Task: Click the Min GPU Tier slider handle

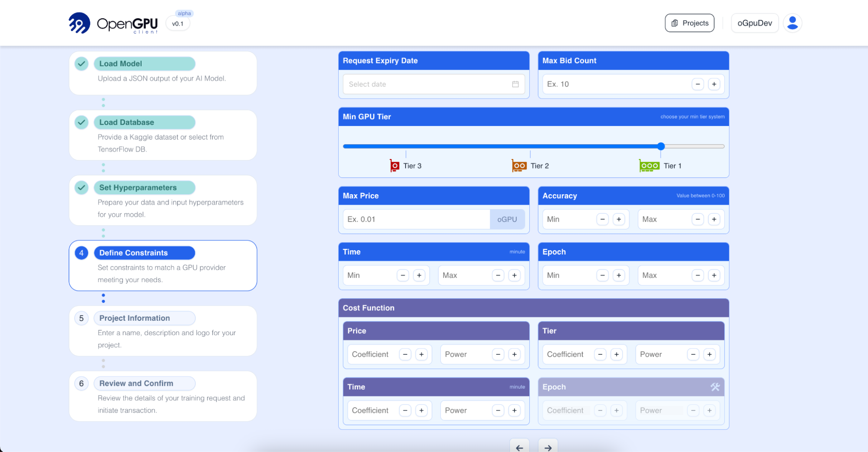Action: pyautogui.click(x=661, y=146)
